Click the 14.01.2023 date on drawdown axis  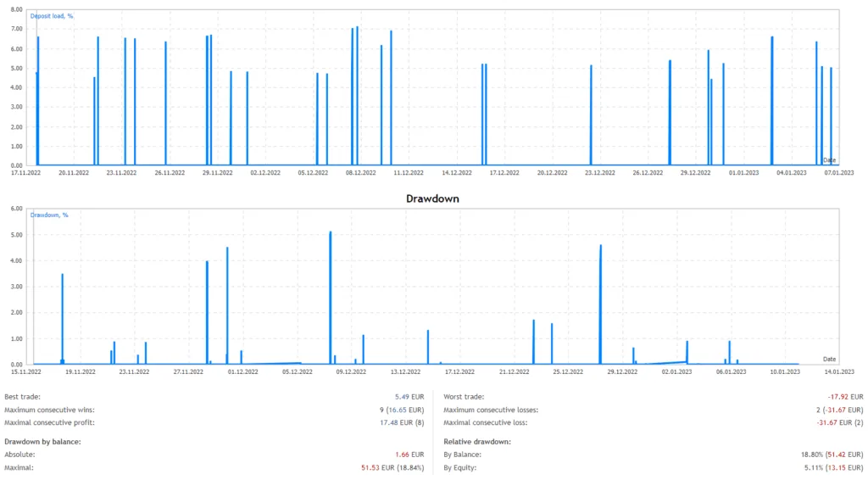[x=838, y=371]
